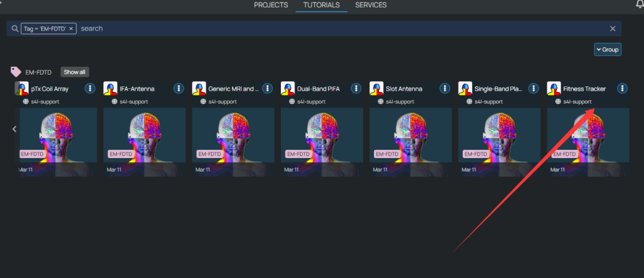Click the globe icon on Dual-Band PIFA card
644x278 pixels.
tap(292, 101)
